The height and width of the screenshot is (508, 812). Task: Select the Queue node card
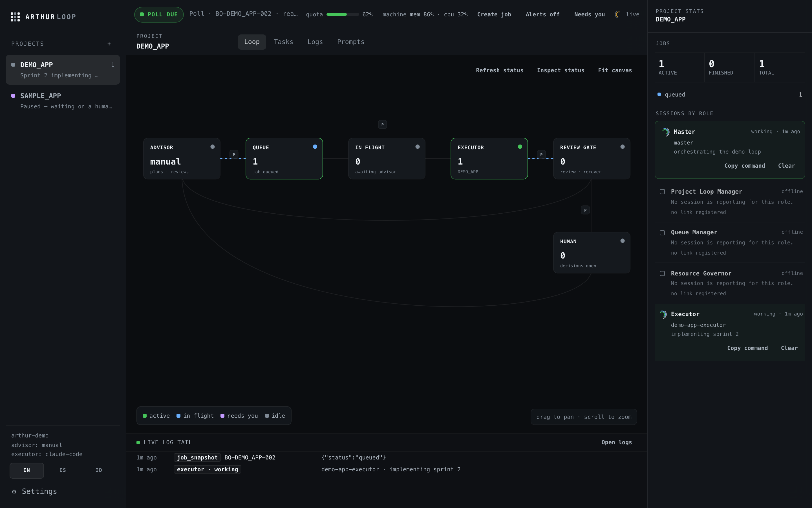[x=284, y=159]
